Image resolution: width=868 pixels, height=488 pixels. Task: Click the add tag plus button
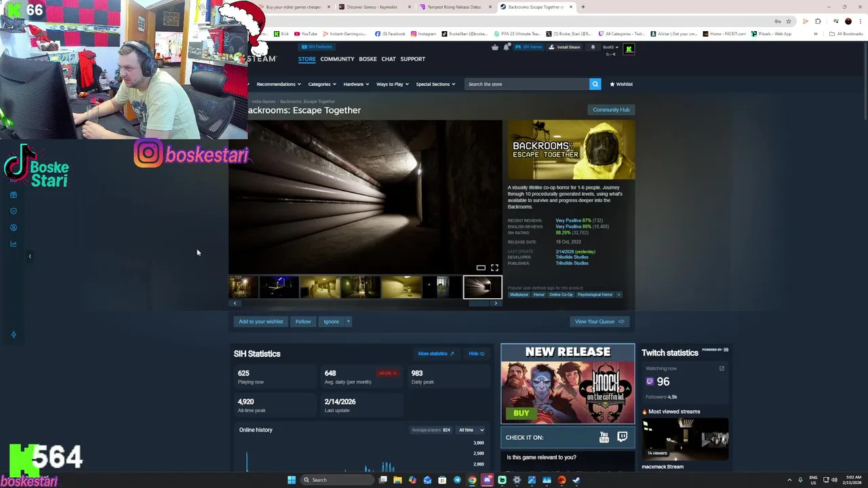(x=618, y=295)
